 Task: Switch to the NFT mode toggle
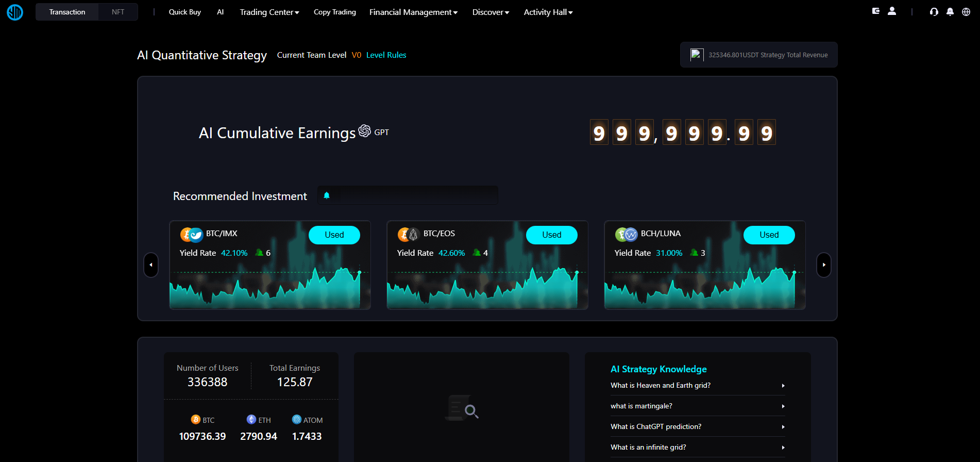118,12
